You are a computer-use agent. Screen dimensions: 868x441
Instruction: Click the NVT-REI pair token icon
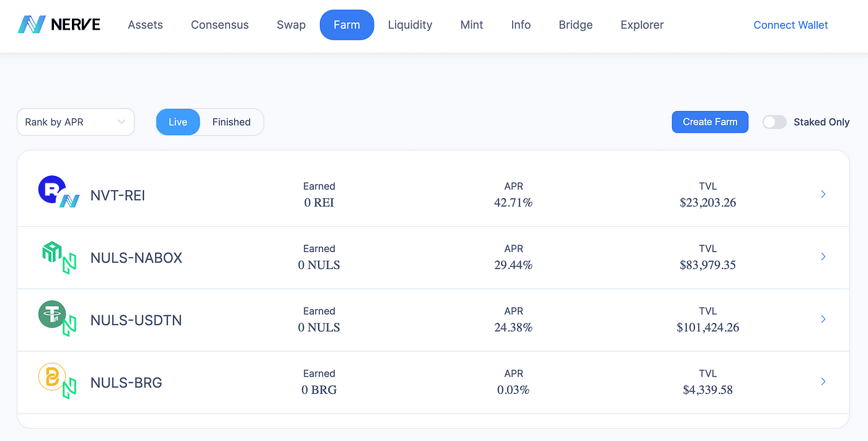pyautogui.click(x=58, y=192)
